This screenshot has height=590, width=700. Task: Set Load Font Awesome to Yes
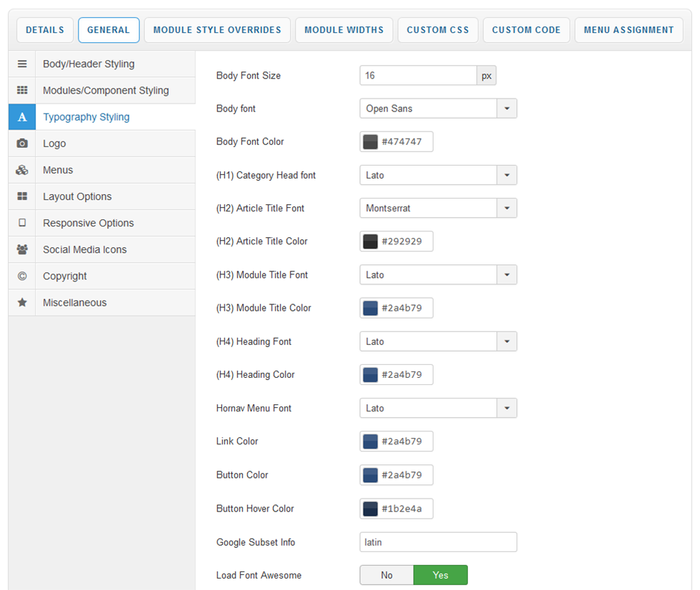[441, 575]
